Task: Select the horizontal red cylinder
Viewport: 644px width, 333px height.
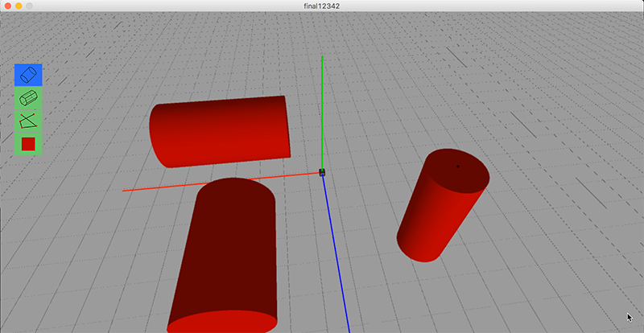Action: [x=220, y=132]
